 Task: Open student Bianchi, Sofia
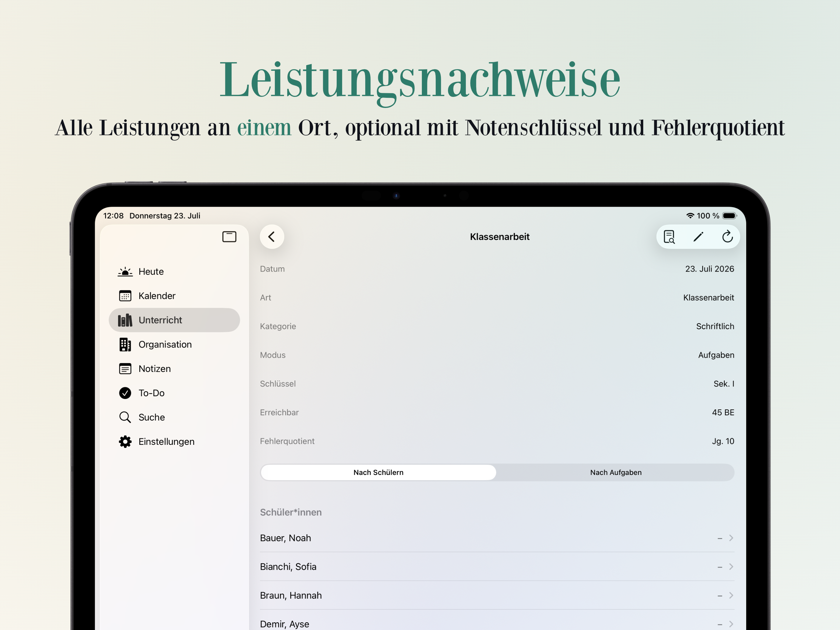coord(497,567)
